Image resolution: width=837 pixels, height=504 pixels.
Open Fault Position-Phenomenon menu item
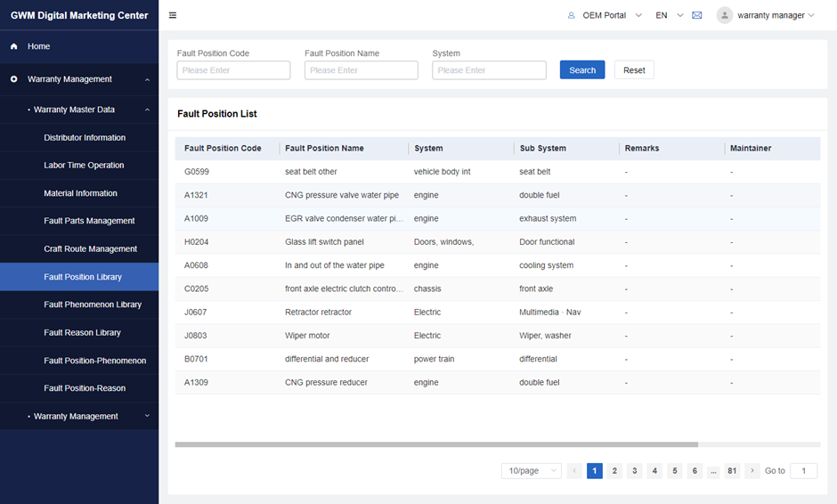[x=95, y=361]
